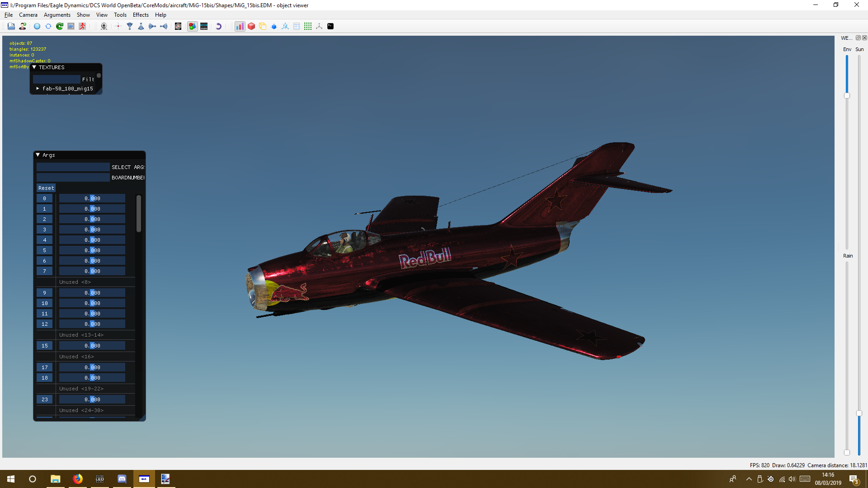Image resolution: width=868 pixels, height=488 pixels.
Task: Click the open file toolbar icon
Action: click(11, 26)
